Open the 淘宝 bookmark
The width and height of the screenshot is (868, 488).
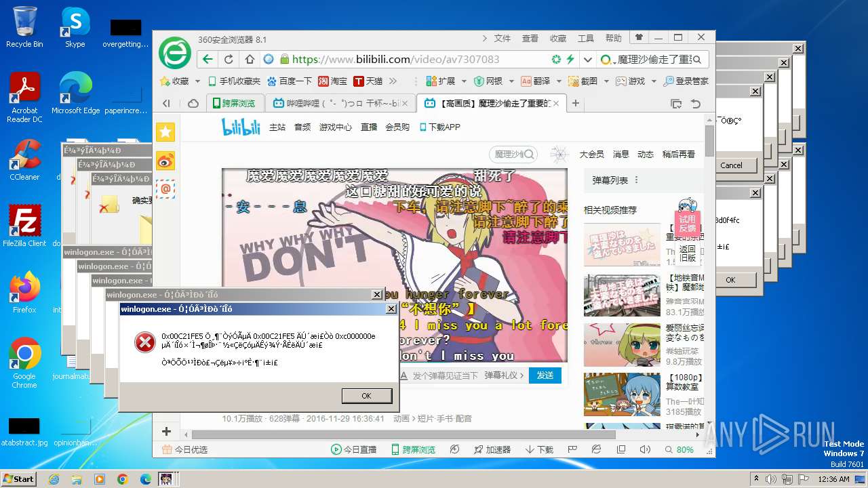(332, 81)
